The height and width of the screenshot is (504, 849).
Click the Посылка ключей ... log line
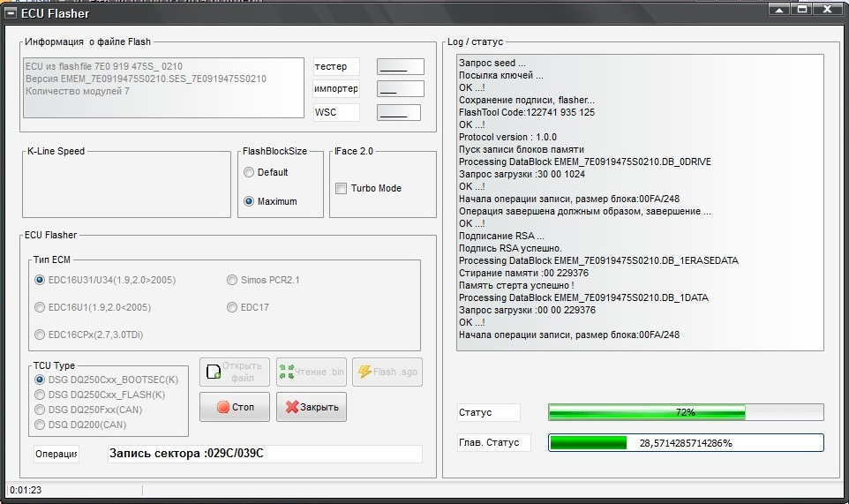click(501, 75)
